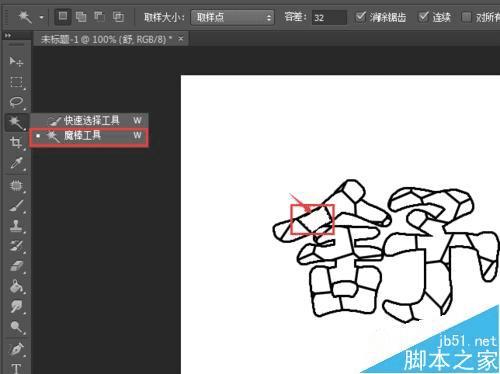Select the Eyedropper tool
Viewport: 500px width, 374px height.
point(16,163)
